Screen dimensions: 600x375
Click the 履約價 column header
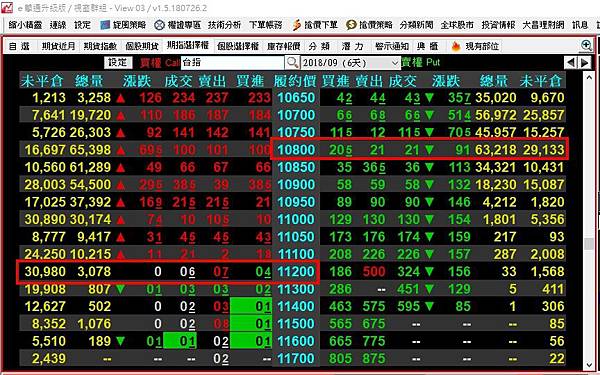(295, 81)
